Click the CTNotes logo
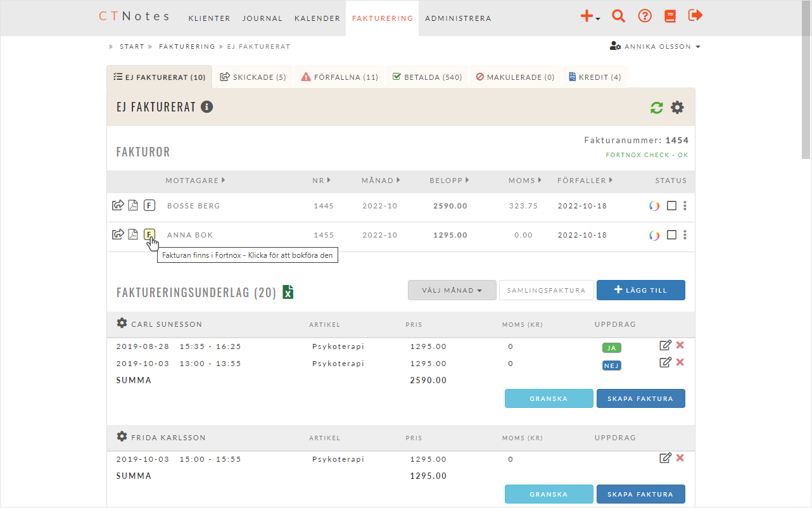The height and width of the screenshot is (508, 812). pyautogui.click(x=134, y=16)
